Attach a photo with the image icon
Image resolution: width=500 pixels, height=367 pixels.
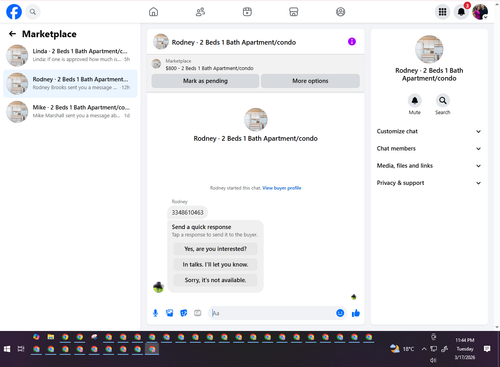[x=170, y=313]
